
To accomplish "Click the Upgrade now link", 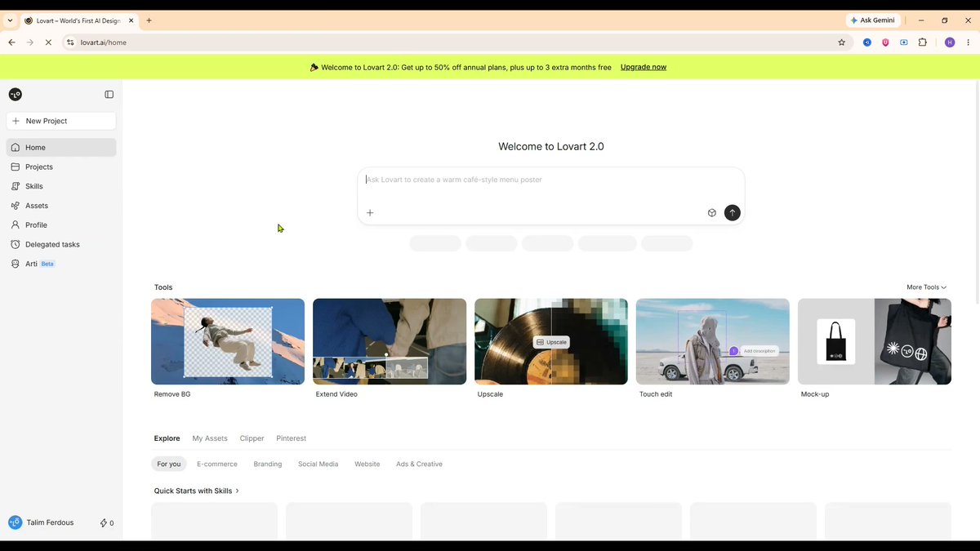I will point(644,67).
